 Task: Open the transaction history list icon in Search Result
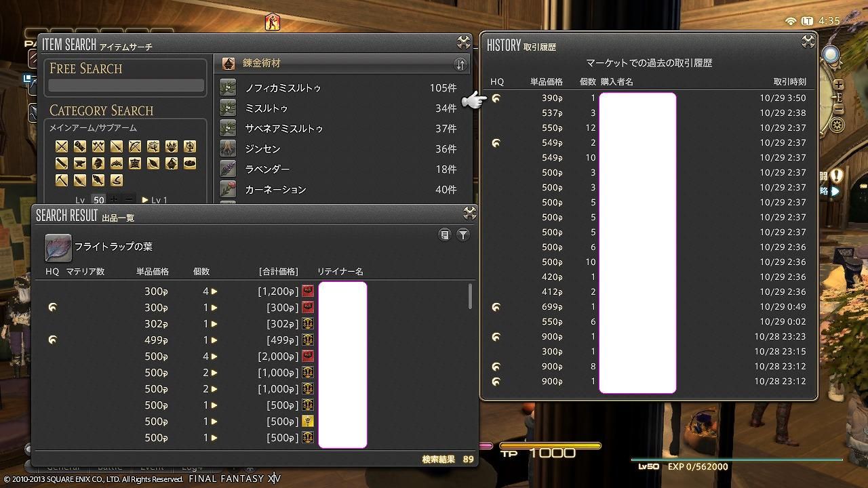pos(445,235)
